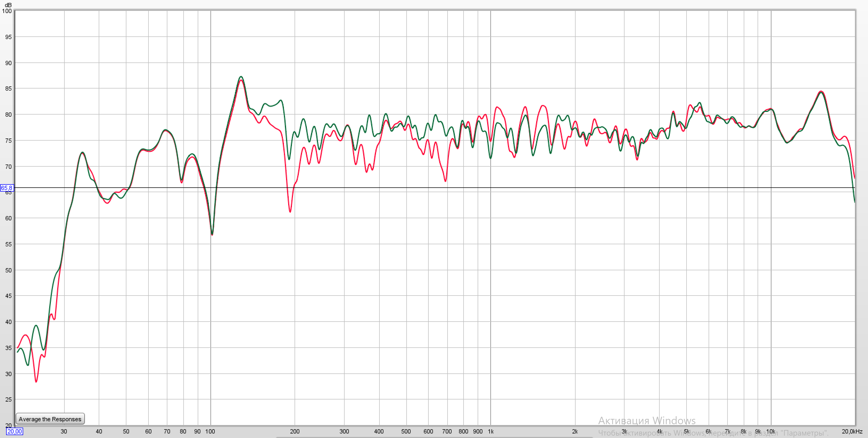Viewport: 868px width, 438px height.
Task: Click the 200 Hz label on the frequency axis
Action: coord(295,431)
